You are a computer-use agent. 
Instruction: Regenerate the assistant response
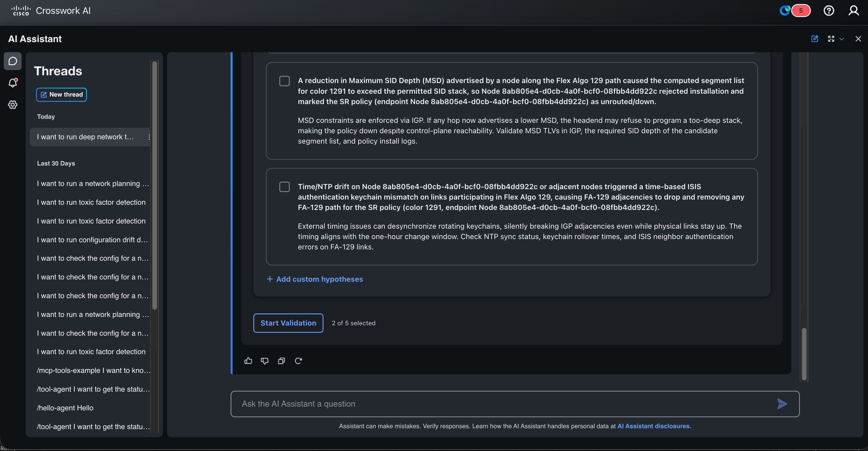298,361
